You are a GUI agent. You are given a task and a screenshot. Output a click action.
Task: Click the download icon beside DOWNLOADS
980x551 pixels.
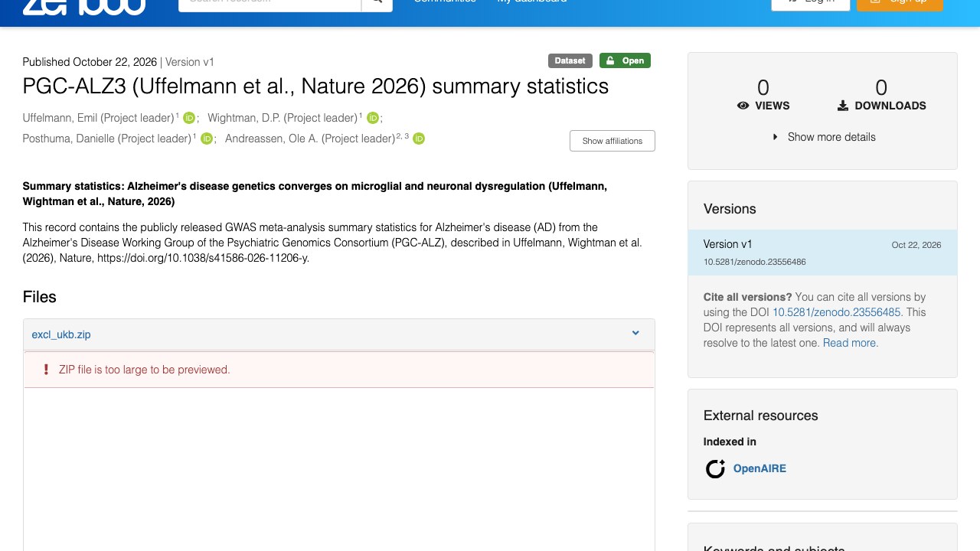843,106
